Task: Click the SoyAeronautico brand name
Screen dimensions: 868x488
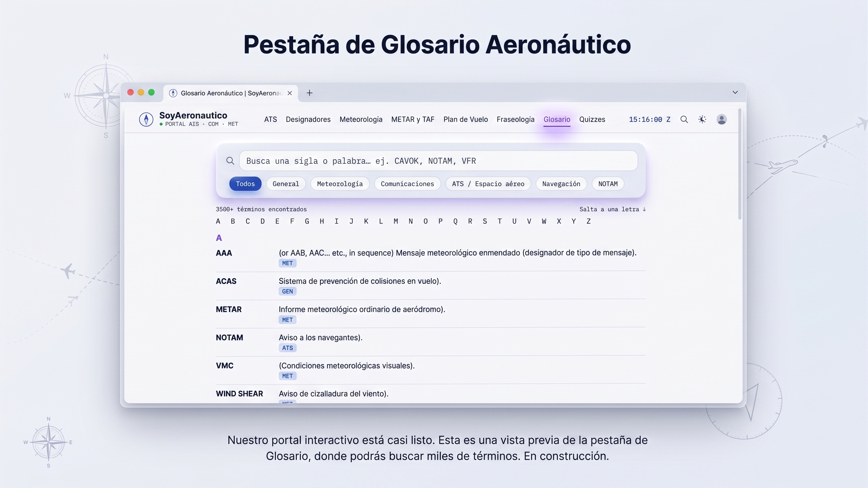Action: 193,115
